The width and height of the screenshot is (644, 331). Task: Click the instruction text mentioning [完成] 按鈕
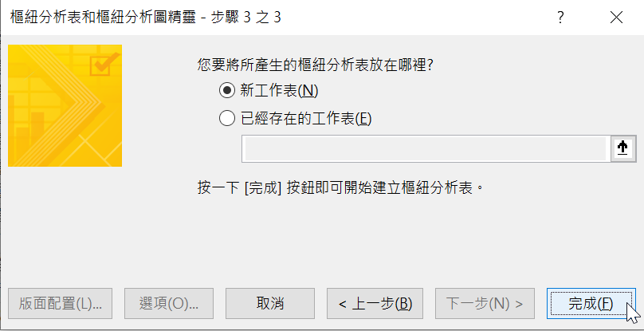[340, 188]
